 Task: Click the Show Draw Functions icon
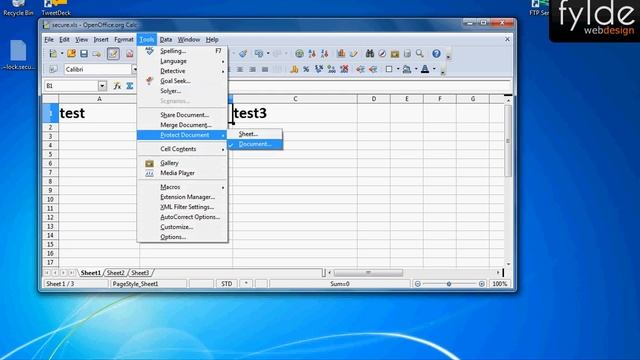tap(354, 53)
